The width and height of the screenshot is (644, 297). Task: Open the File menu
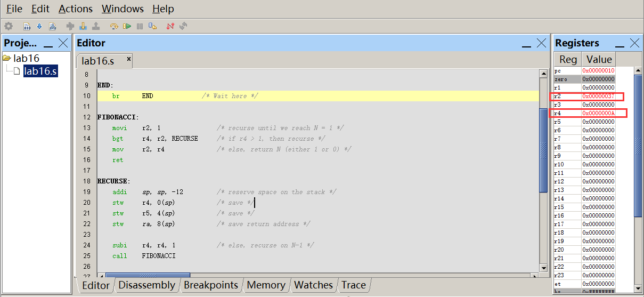[14, 9]
